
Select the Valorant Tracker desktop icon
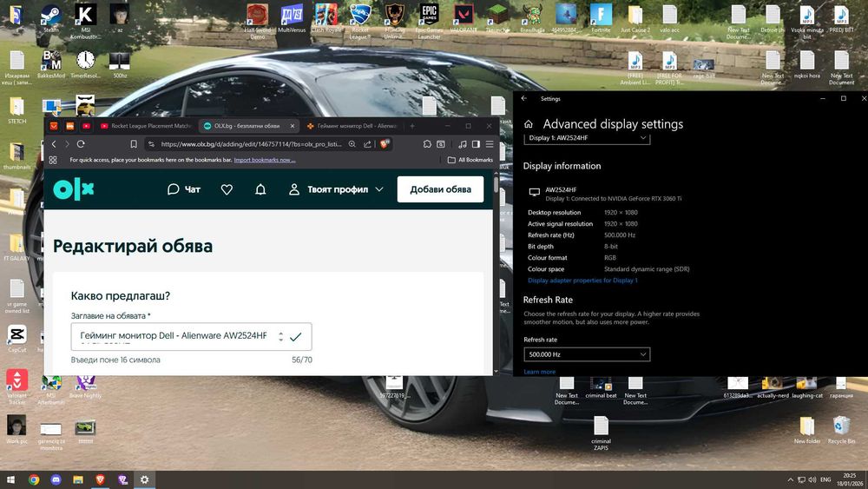16,387
